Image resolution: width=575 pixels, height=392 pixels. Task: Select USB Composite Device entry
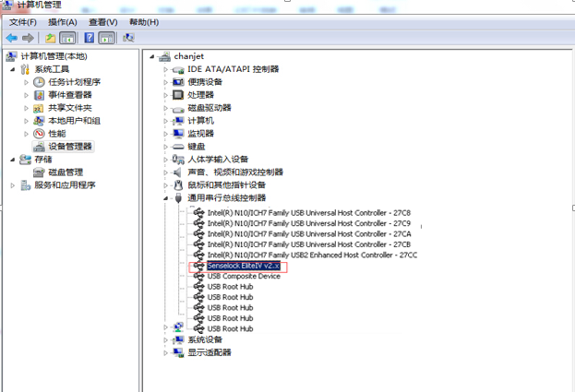point(244,276)
